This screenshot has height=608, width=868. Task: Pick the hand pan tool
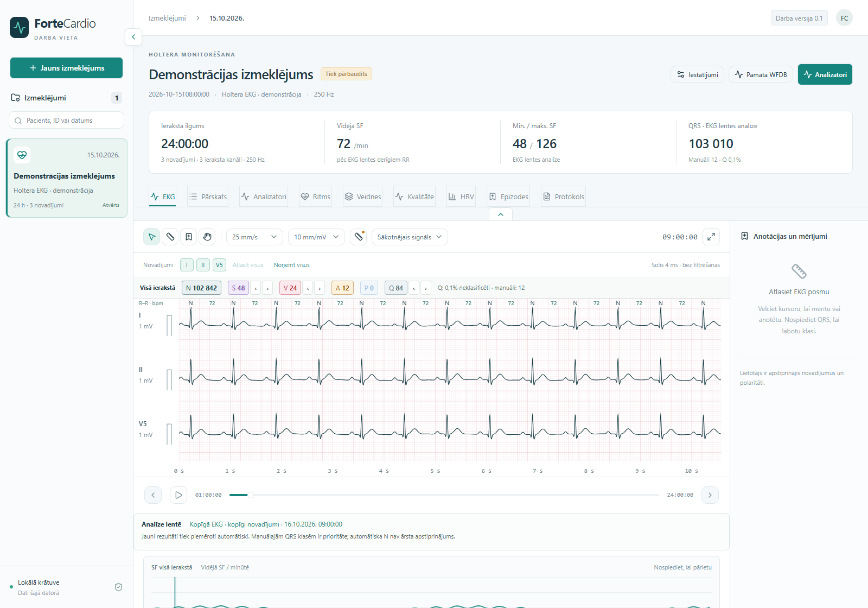pos(207,237)
